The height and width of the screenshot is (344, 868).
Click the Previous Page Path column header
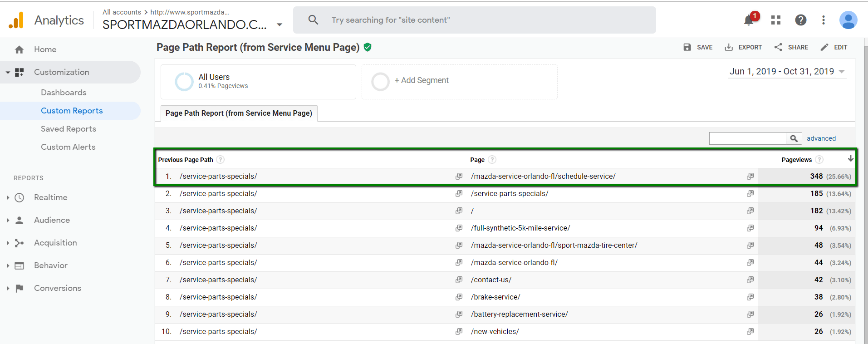tap(186, 160)
